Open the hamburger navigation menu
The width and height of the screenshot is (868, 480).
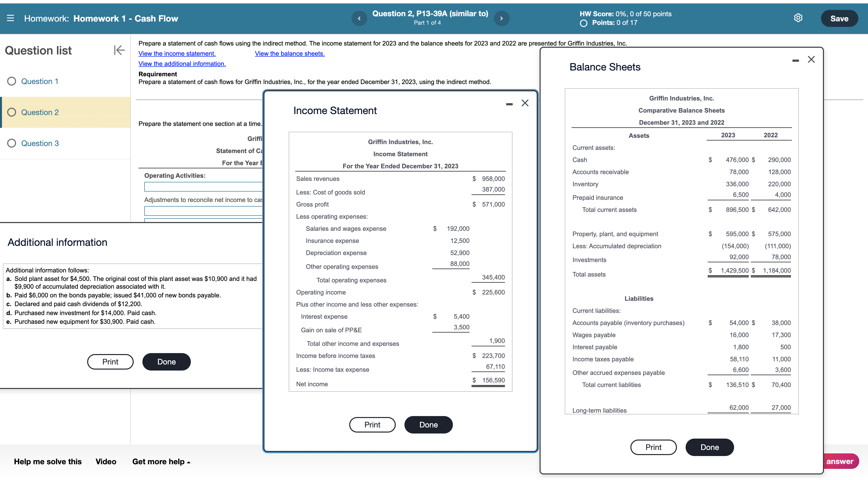[x=10, y=18]
